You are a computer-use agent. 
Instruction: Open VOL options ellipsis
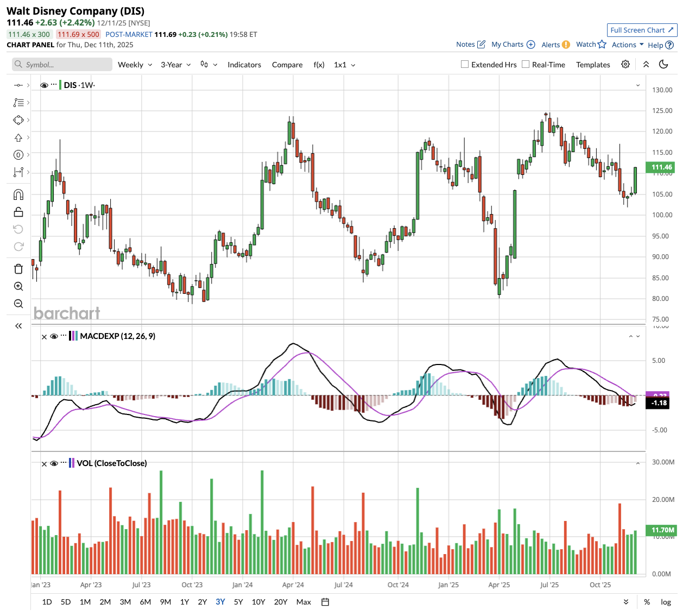tap(64, 463)
